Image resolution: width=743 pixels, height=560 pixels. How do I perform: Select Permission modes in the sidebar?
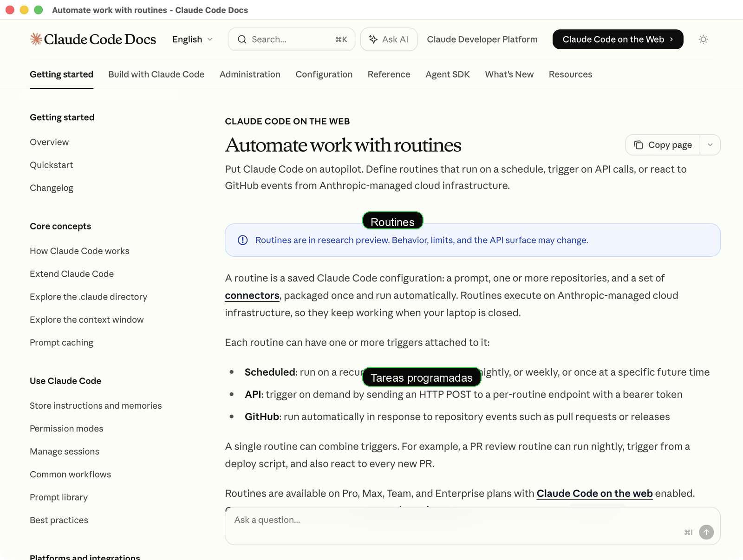pyautogui.click(x=66, y=429)
